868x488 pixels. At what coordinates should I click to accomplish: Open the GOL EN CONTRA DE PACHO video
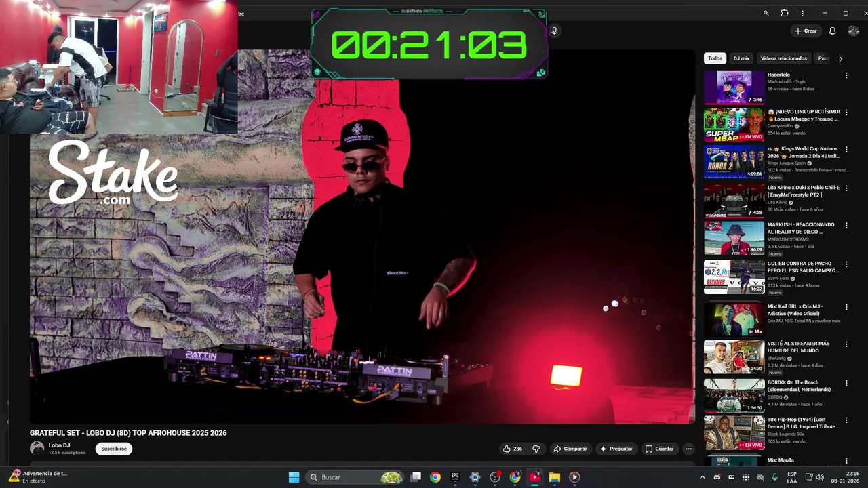tap(734, 277)
